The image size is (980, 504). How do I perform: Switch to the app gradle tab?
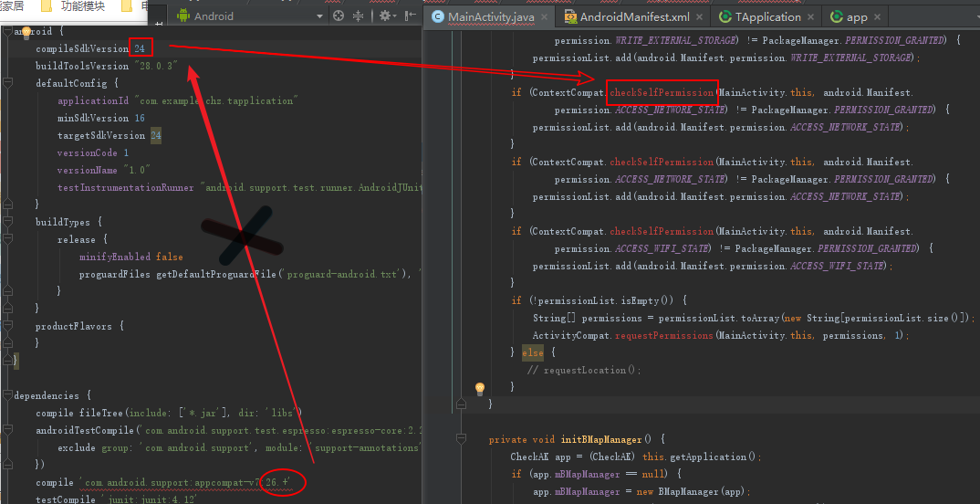856,16
